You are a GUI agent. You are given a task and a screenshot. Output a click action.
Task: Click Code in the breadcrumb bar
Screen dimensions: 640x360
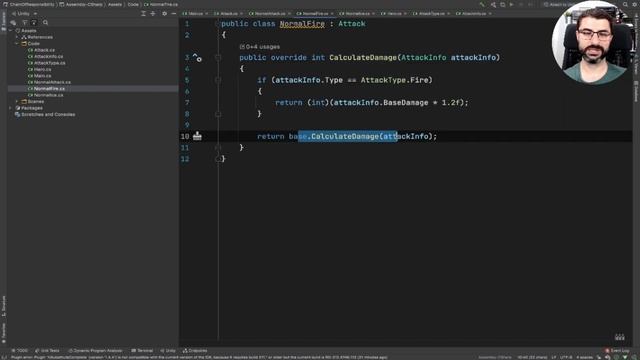tap(133, 4)
